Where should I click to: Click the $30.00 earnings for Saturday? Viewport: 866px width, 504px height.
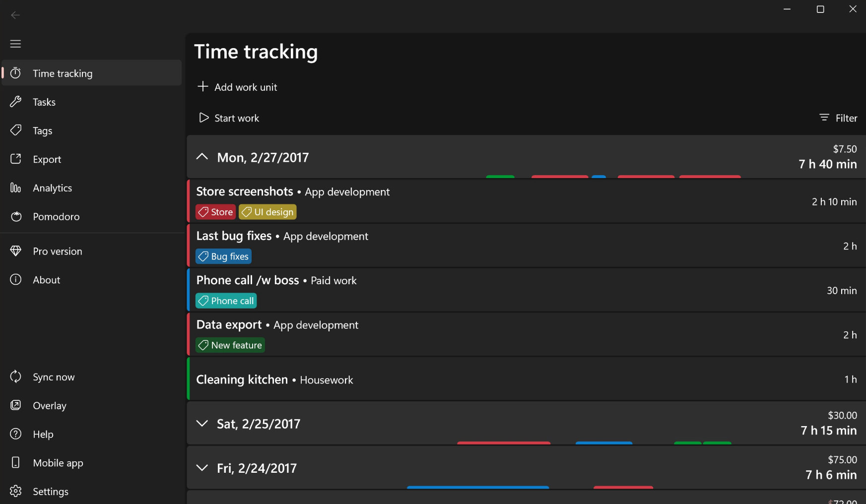tap(842, 415)
